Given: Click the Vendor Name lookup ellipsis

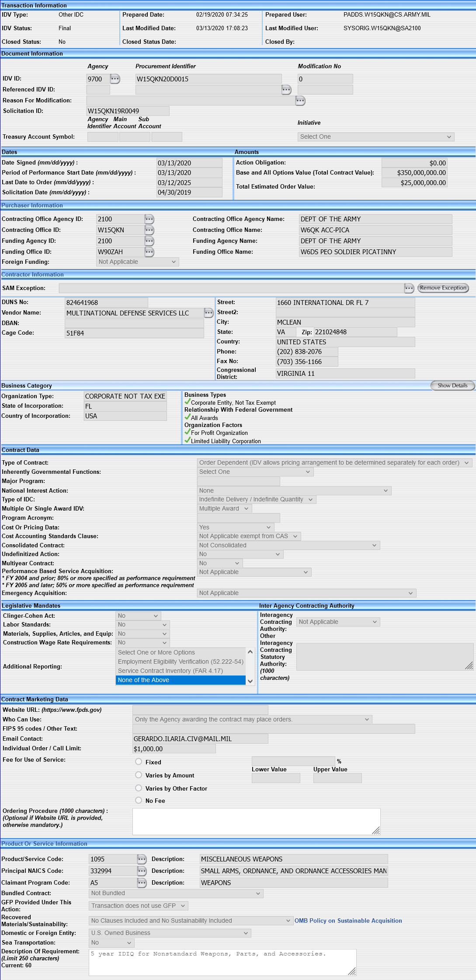Looking at the screenshot, I should pos(209,313).
